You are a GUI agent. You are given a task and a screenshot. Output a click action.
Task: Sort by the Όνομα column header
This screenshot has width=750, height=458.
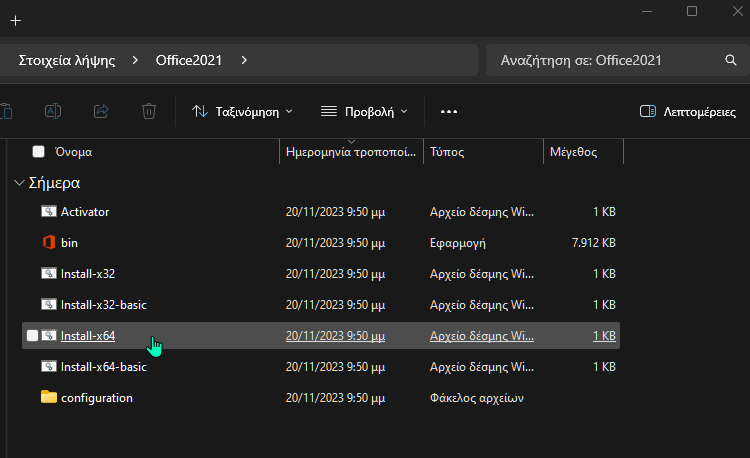[73, 152]
